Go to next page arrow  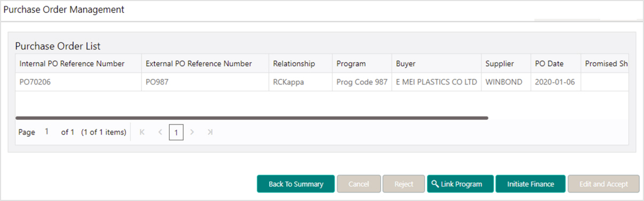point(192,132)
